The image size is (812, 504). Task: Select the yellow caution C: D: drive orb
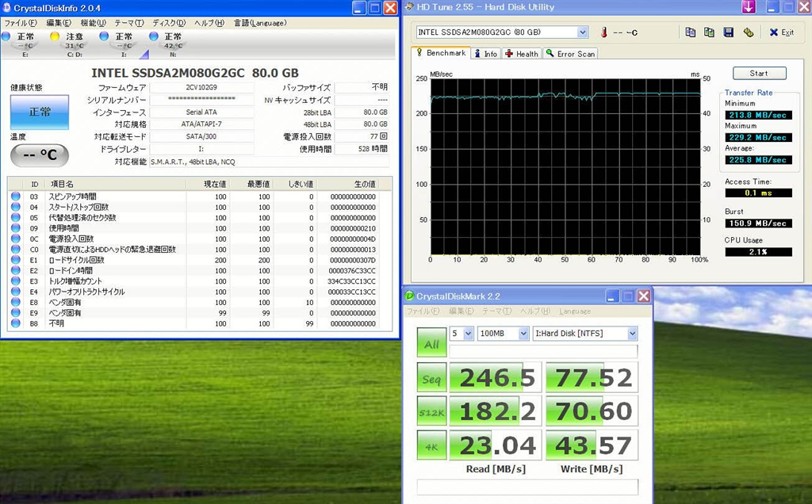55,36
